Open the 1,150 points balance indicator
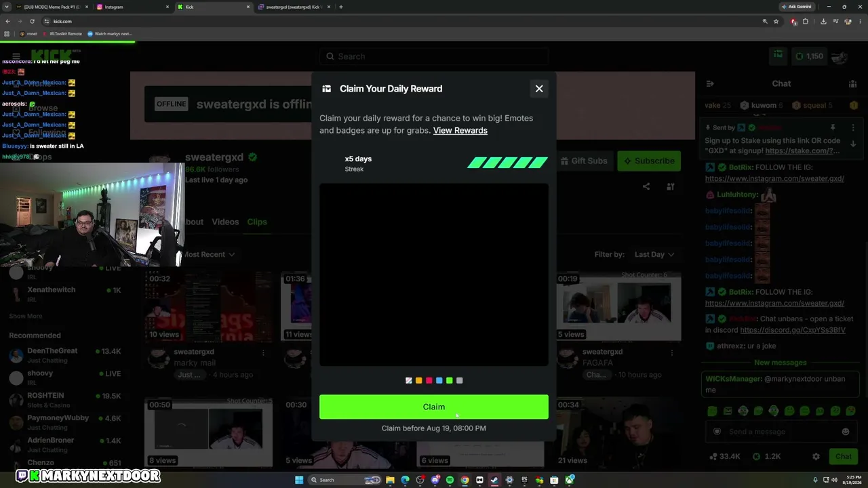The image size is (868, 488). pyautogui.click(x=809, y=56)
